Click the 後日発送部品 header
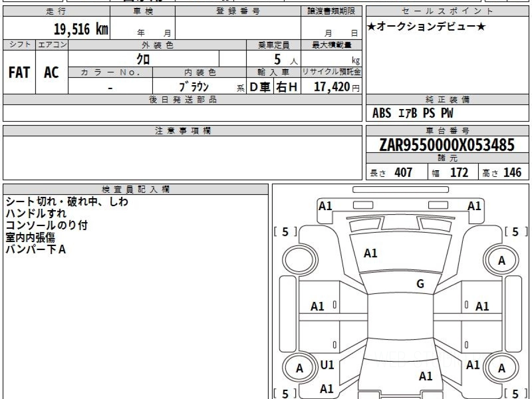Image resolution: width=532 pixels, height=399 pixels. pyautogui.click(x=182, y=100)
